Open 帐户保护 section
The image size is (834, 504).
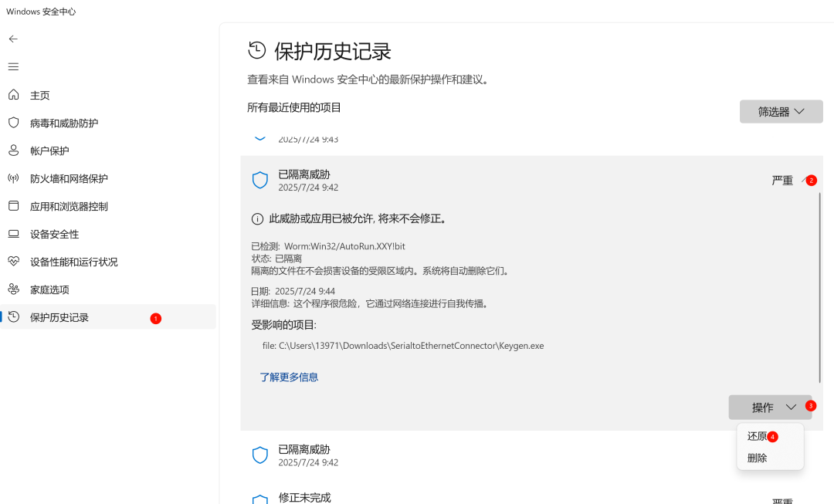108,151
